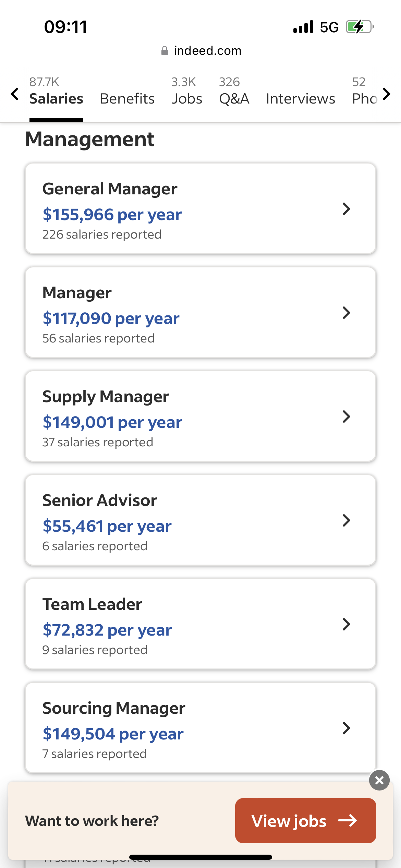Tap chevron on Sourcing Manager card
The image size is (401, 868).
tap(347, 728)
